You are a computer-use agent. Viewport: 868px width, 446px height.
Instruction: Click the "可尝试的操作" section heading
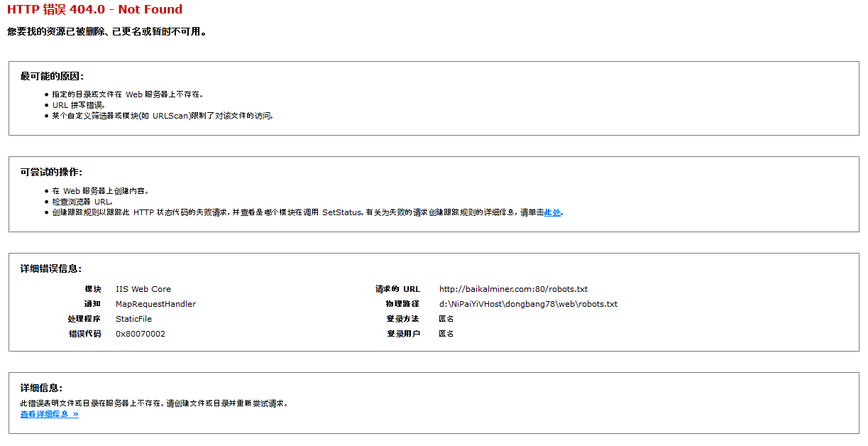point(51,172)
